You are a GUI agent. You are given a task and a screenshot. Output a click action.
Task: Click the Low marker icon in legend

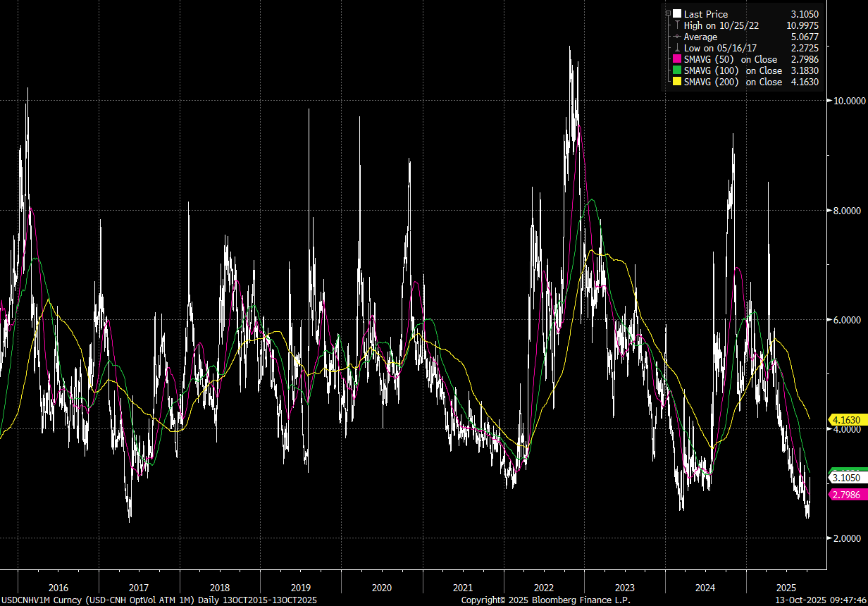click(677, 48)
